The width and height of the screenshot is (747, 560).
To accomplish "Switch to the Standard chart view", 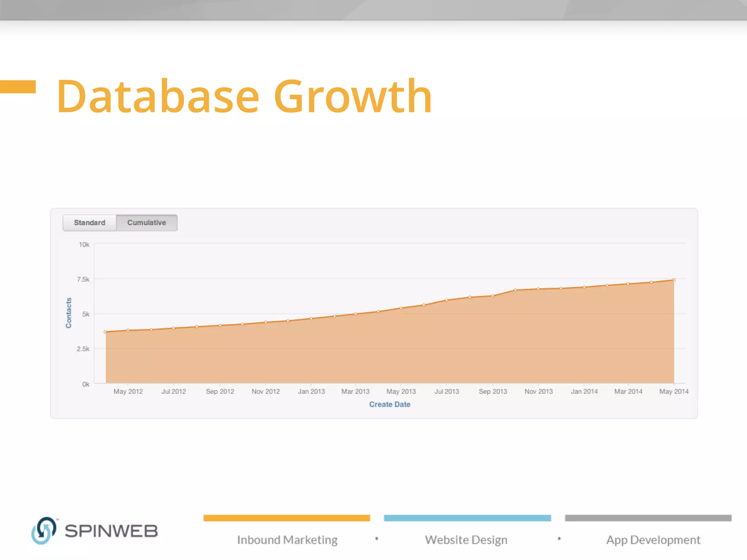I will [89, 223].
